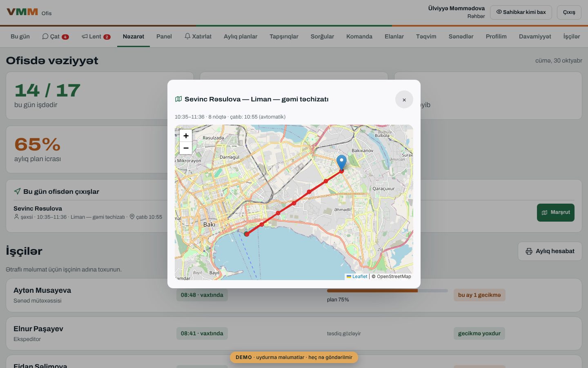
Task: Click the Marşrut route button
Action: click(x=556, y=213)
